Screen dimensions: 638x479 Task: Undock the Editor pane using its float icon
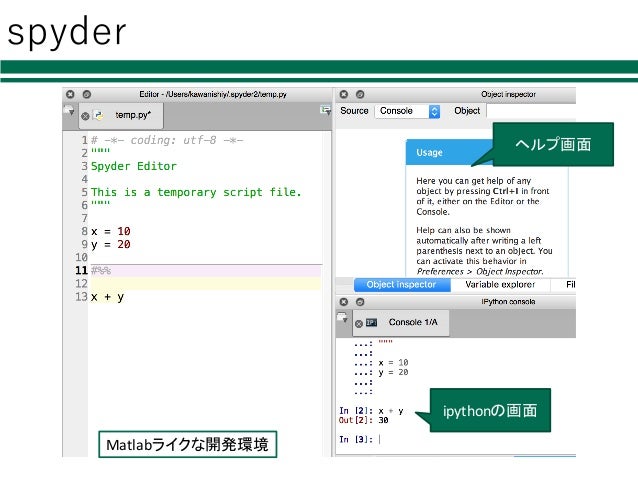tap(87, 94)
